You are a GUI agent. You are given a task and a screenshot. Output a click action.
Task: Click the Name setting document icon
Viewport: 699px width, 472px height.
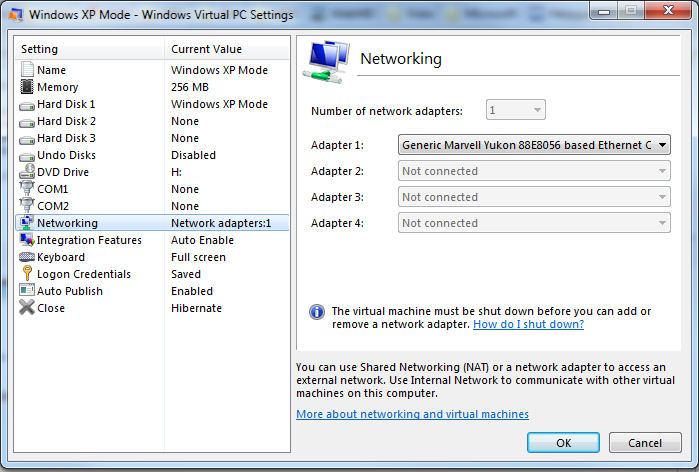27,69
